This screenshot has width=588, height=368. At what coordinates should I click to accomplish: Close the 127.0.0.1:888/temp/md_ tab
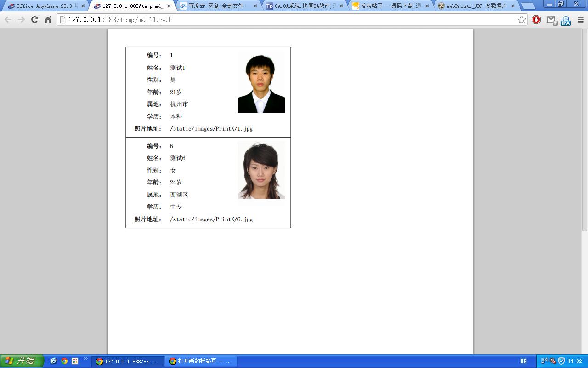click(x=169, y=6)
